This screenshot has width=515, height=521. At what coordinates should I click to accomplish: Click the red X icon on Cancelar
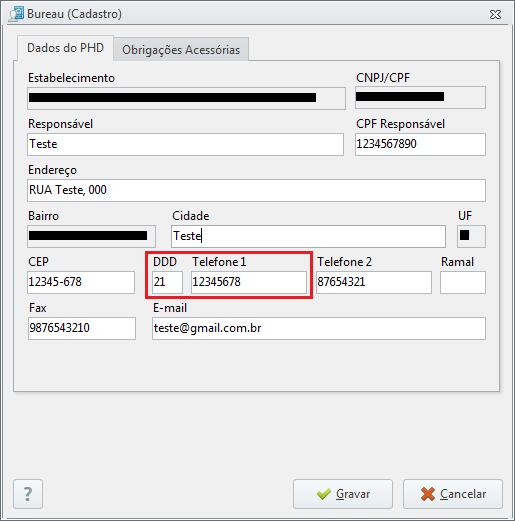428,494
